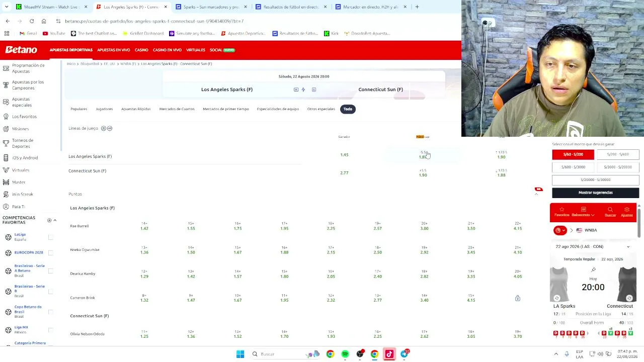The height and width of the screenshot is (362, 644).
Task: Click the browser home button
Action: pyautogui.click(x=44, y=21)
